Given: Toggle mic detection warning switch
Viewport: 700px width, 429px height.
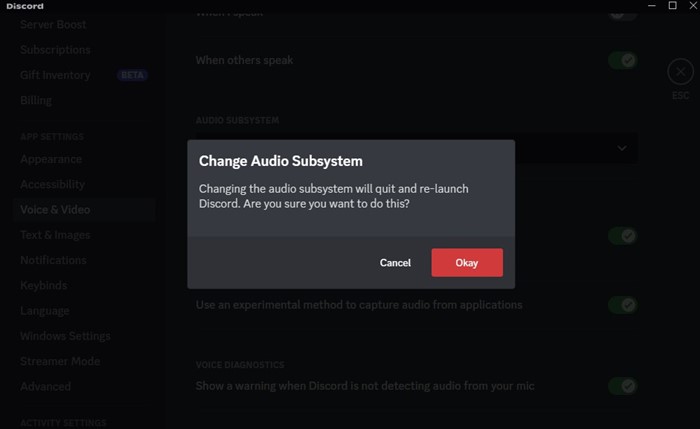Looking at the screenshot, I should pyautogui.click(x=623, y=386).
